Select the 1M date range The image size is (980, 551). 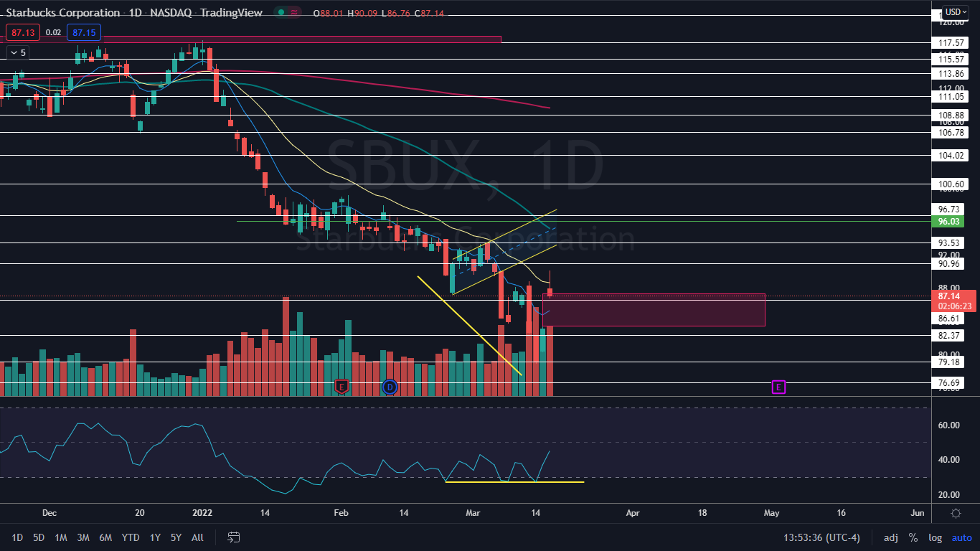coord(61,537)
